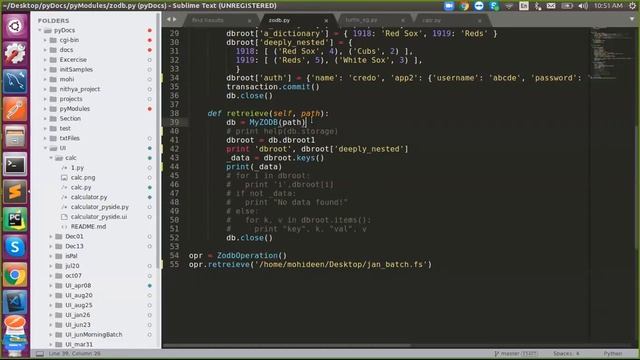
Task: Close the zodb.py tab
Action: [x=326, y=20]
